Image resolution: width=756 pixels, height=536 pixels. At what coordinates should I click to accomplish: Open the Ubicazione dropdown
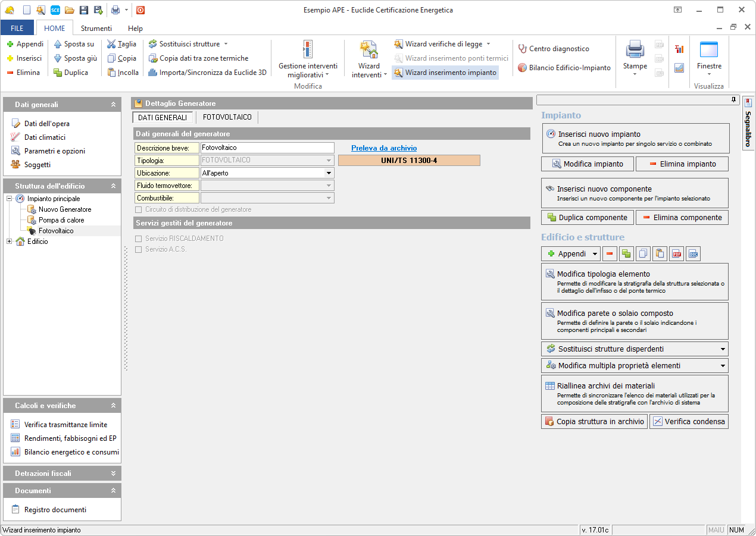click(x=328, y=173)
